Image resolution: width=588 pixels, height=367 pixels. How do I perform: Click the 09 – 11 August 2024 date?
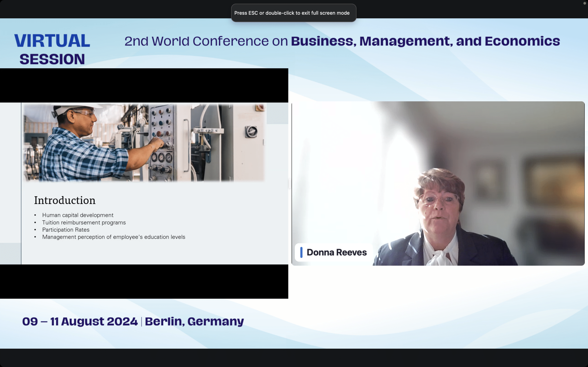point(80,321)
